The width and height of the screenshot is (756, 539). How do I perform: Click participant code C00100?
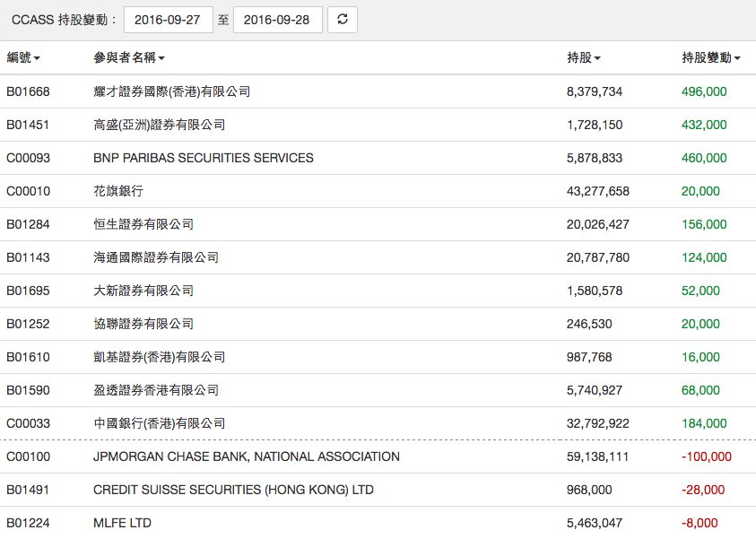[x=28, y=456]
